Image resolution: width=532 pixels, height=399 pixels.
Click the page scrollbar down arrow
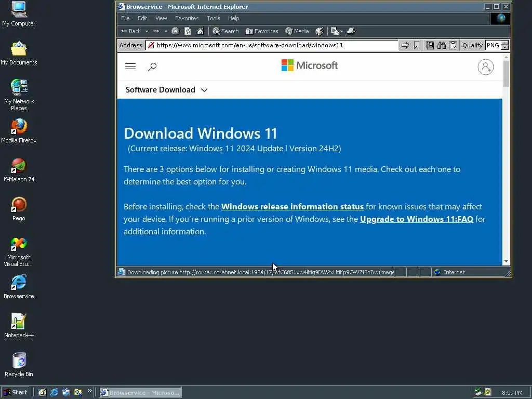[x=506, y=262]
